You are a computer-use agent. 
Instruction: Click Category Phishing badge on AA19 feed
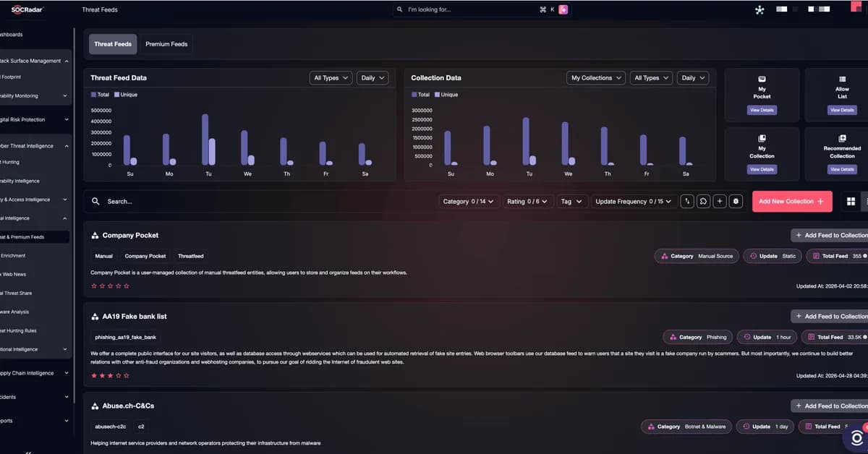click(x=698, y=337)
